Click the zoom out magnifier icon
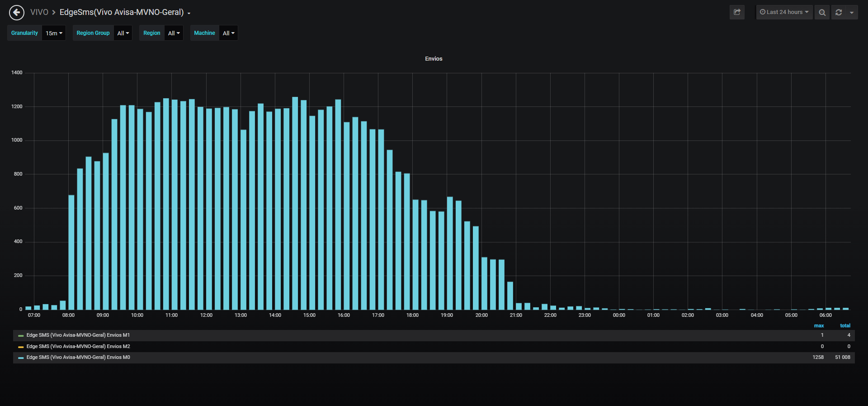 (x=822, y=12)
